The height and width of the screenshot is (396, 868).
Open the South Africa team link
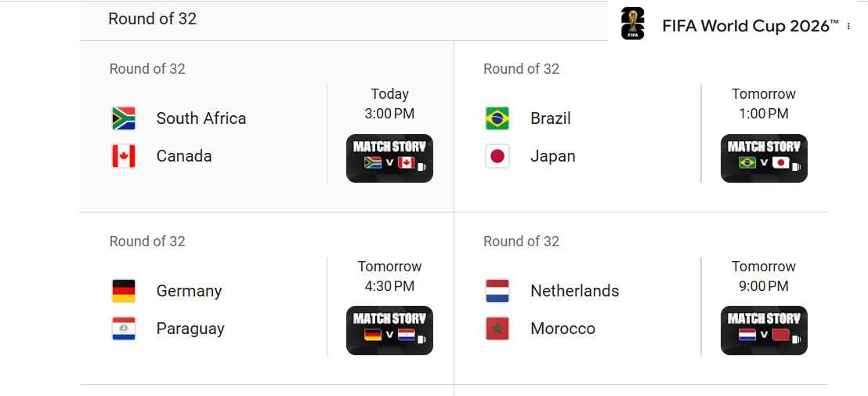[201, 118]
